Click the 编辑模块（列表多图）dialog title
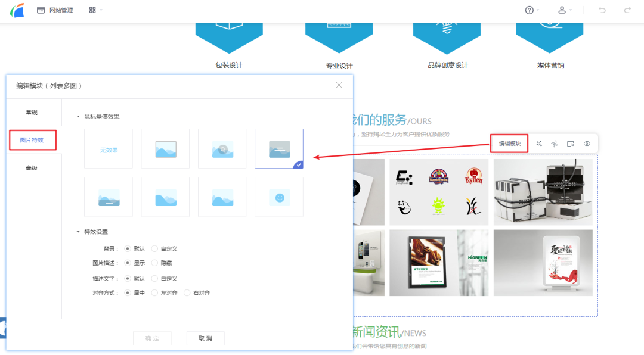The image size is (644, 355). pyautogui.click(x=48, y=86)
